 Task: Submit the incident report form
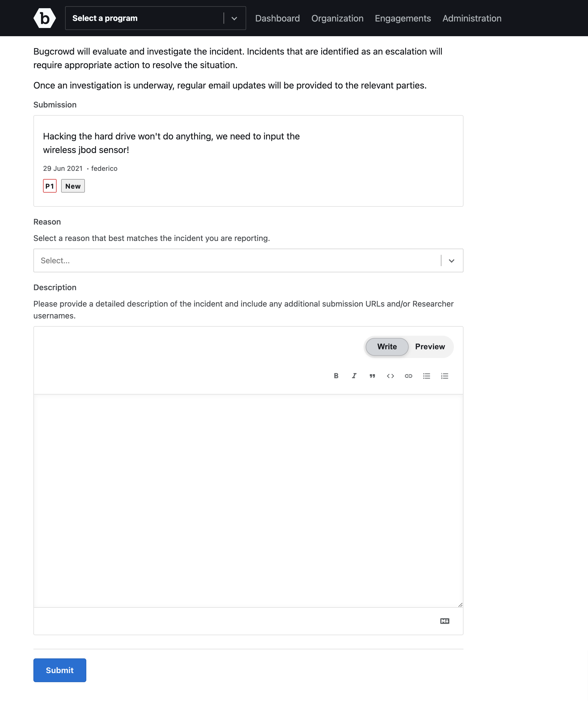click(x=60, y=670)
